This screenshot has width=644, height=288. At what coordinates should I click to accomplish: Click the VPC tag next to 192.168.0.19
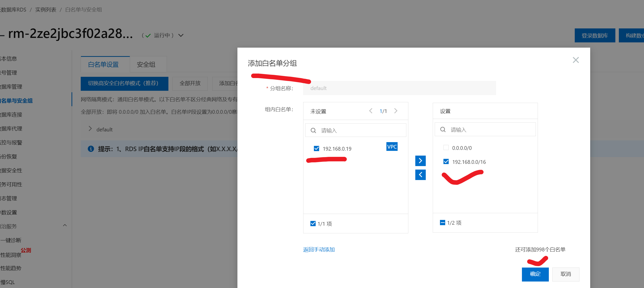392,147
